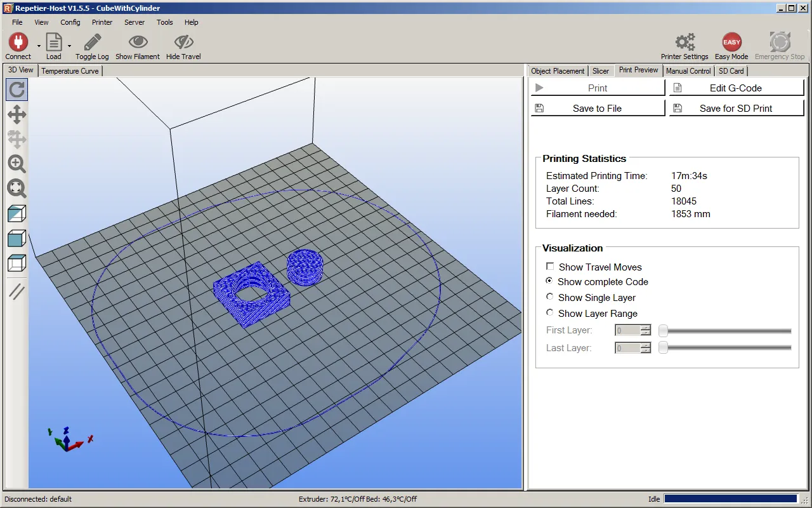Switch to the Slicer tab

(x=600, y=70)
